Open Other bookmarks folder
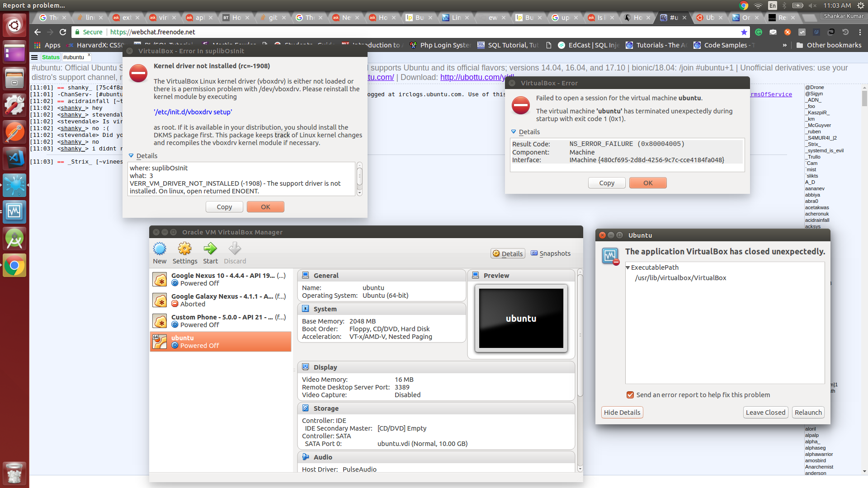Image resolution: width=868 pixels, height=488 pixels. coord(829,45)
